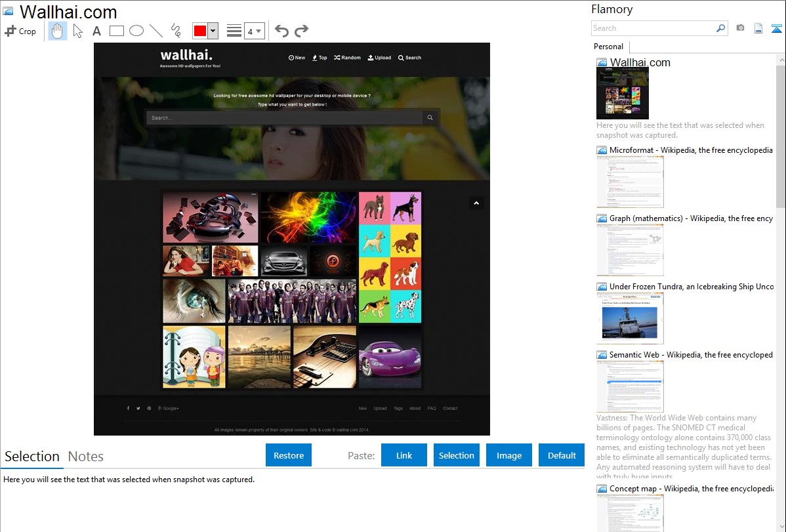Viewport: 786px width, 532px height.
Task: Click the Paste Link button
Action: (x=404, y=455)
